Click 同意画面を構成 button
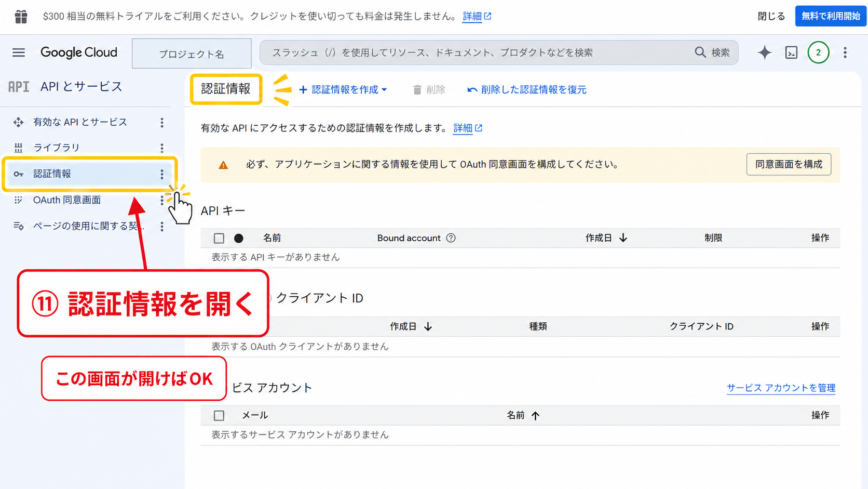Screen dimensions: 868x489 coord(789,165)
